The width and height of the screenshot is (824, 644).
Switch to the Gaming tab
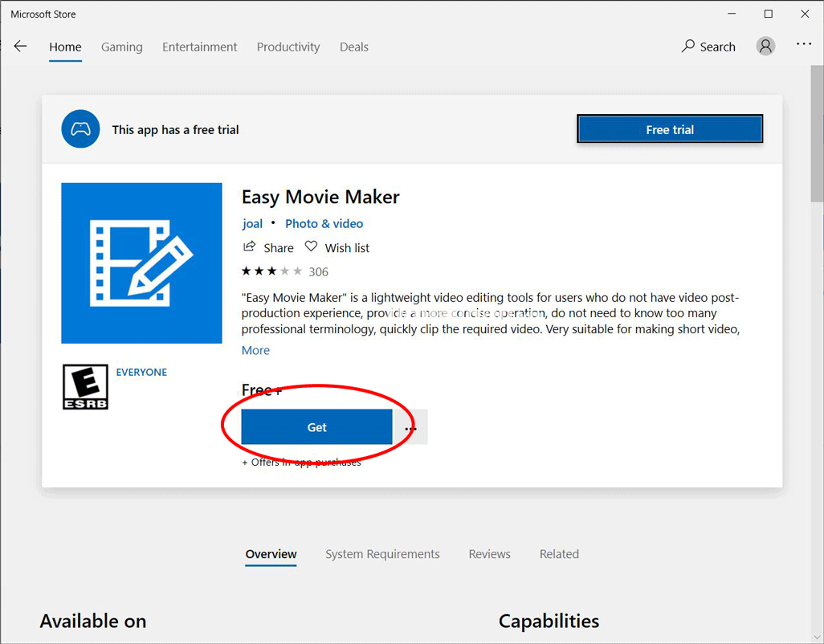121,47
